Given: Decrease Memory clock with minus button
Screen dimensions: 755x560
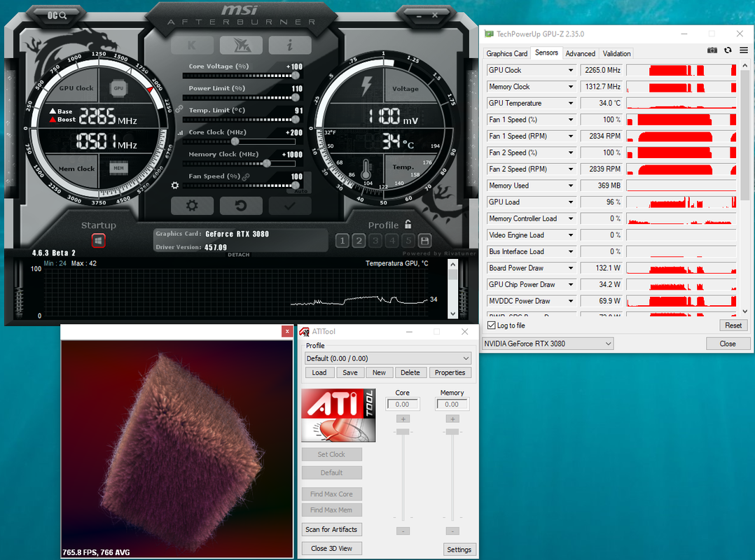Looking at the screenshot, I should pos(452,531).
